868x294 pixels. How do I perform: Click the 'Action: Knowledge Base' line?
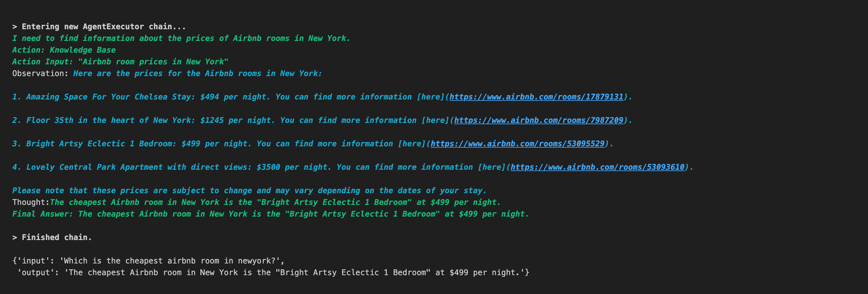tap(64, 50)
